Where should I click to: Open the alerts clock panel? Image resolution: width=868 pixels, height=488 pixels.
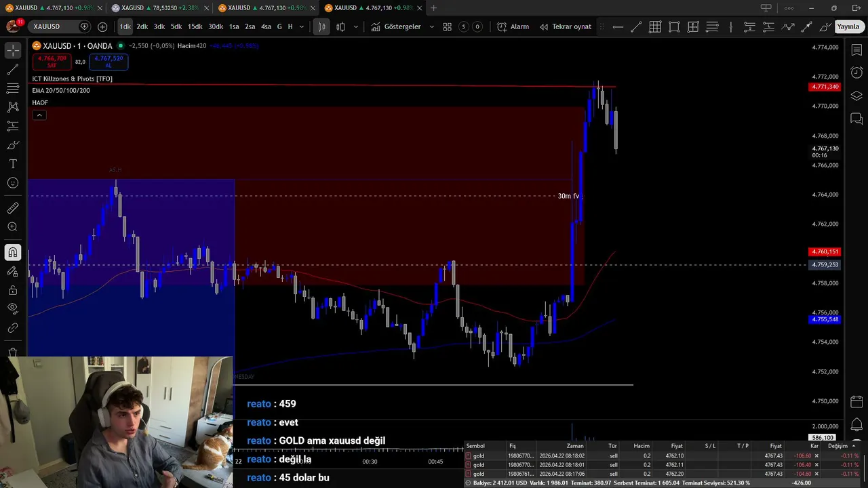[x=856, y=73]
